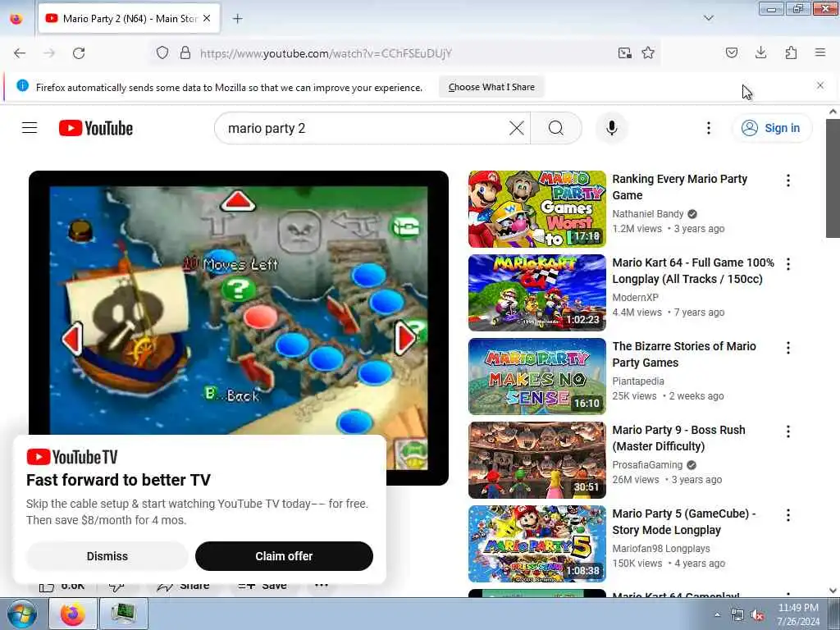
Task: Go back with the browser back arrow
Action: click(x=20, y=53)
